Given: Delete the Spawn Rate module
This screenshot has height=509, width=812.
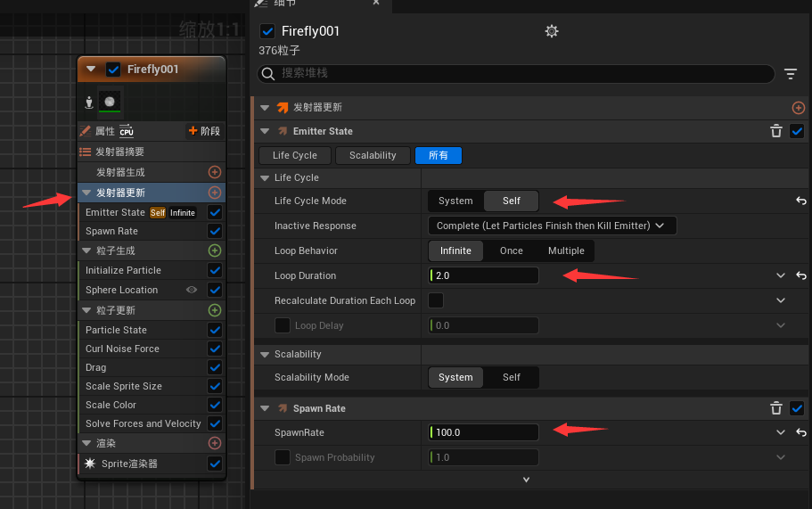Looking at the screenshot, I should click(775, 408).
